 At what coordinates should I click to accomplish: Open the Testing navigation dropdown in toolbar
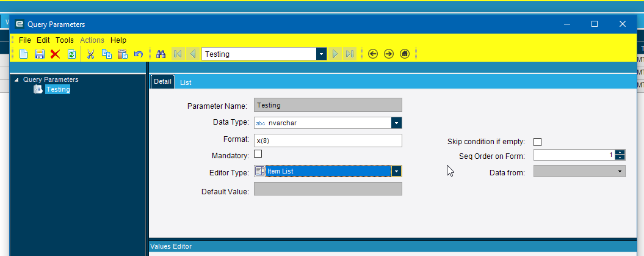[322, 54]
